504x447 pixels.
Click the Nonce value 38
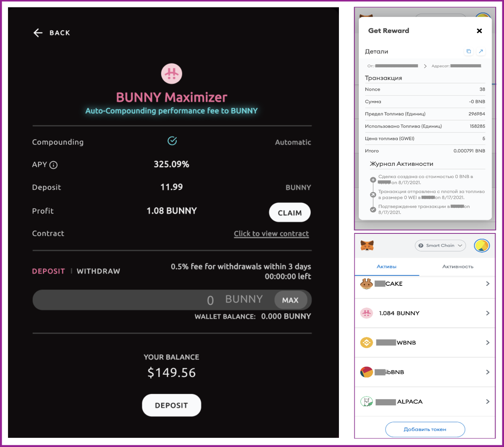tap(482, 89)
